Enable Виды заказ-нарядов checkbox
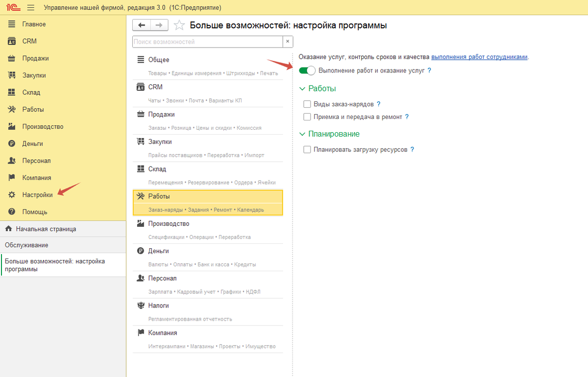The width and height of the screenshot is (588, 377). pos(307,104)
